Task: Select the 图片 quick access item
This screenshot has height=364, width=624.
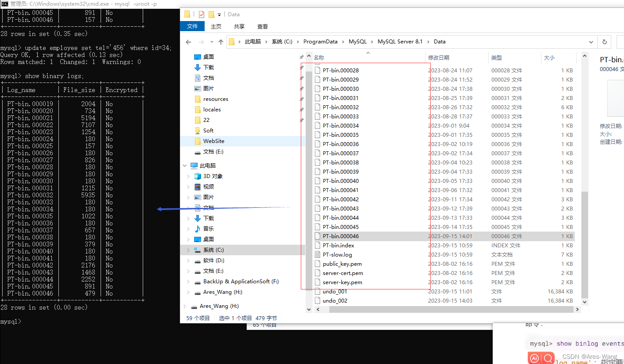Action: [209, 88]
